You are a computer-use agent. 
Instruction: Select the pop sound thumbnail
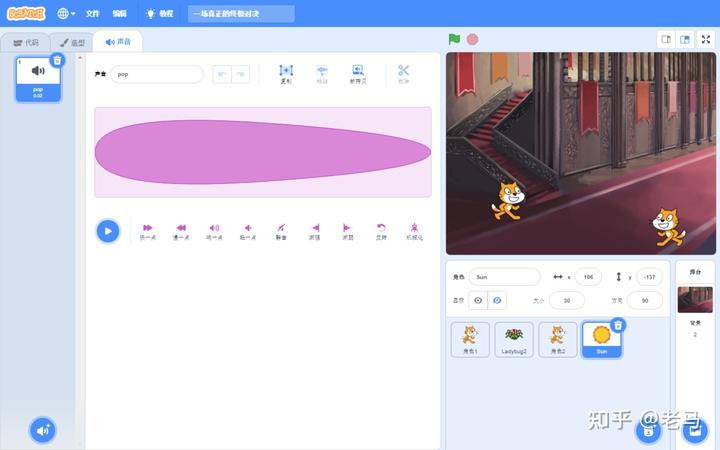tap(38, 79)
